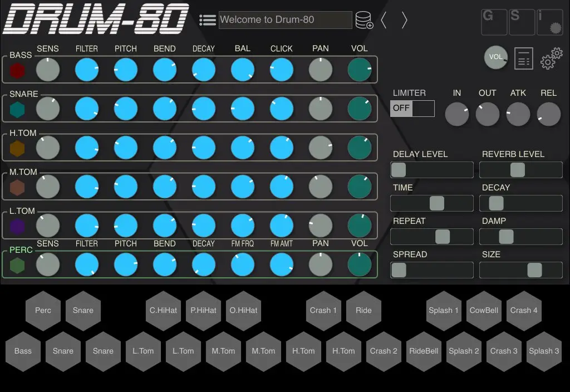The height and width of the screenshot is (392, 570).
Task: Adjust the DAMP slider
Action: tap(521, 237)
